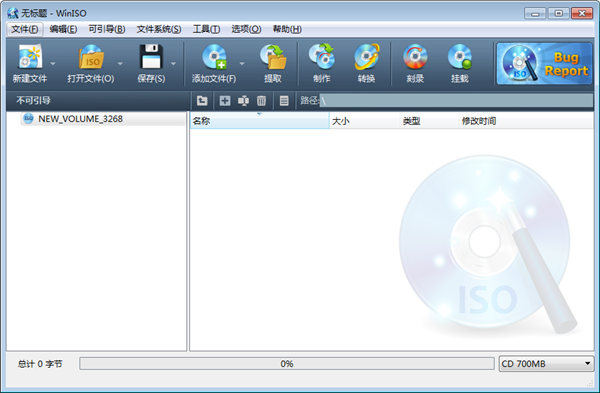This screenshot has height=393, width=600.
Task: Open the Bug Report banner
Action: [x=544, y=64]
